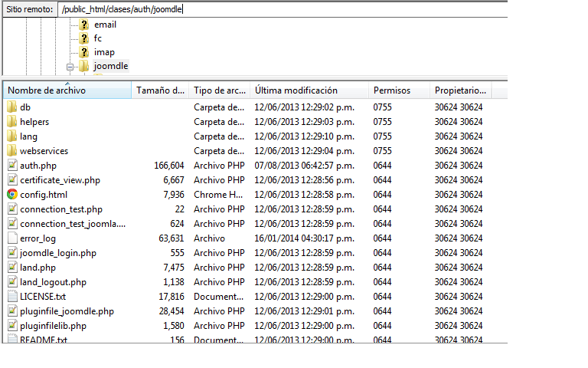Select the imap folder in tree

[x=104, y=52]
